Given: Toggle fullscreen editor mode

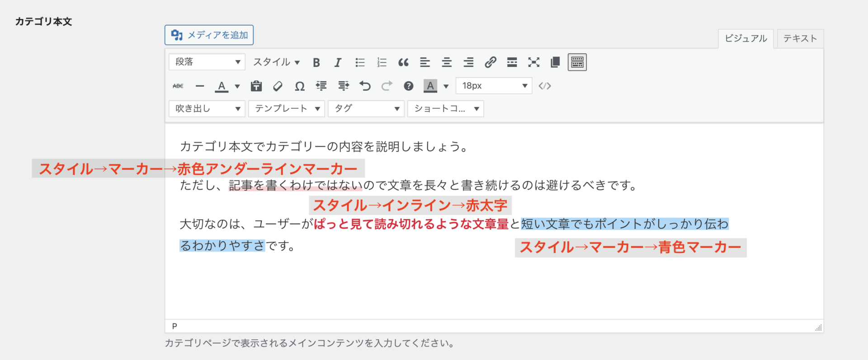Looking at the screenshot, I should [533, 62].
